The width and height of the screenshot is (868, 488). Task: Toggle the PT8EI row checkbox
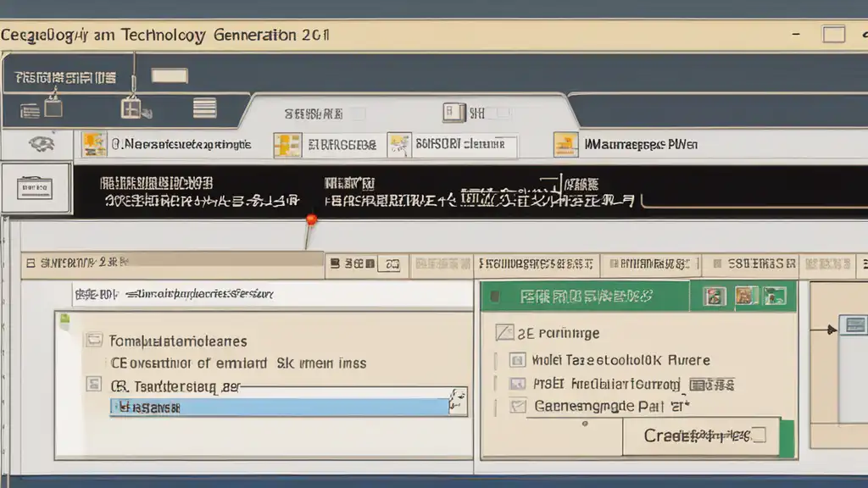tap(517, 384)
